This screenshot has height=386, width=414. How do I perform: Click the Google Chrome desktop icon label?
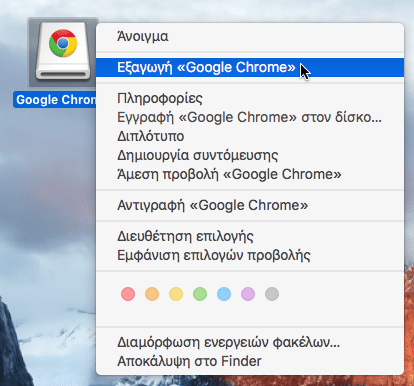tap(55, 100)
